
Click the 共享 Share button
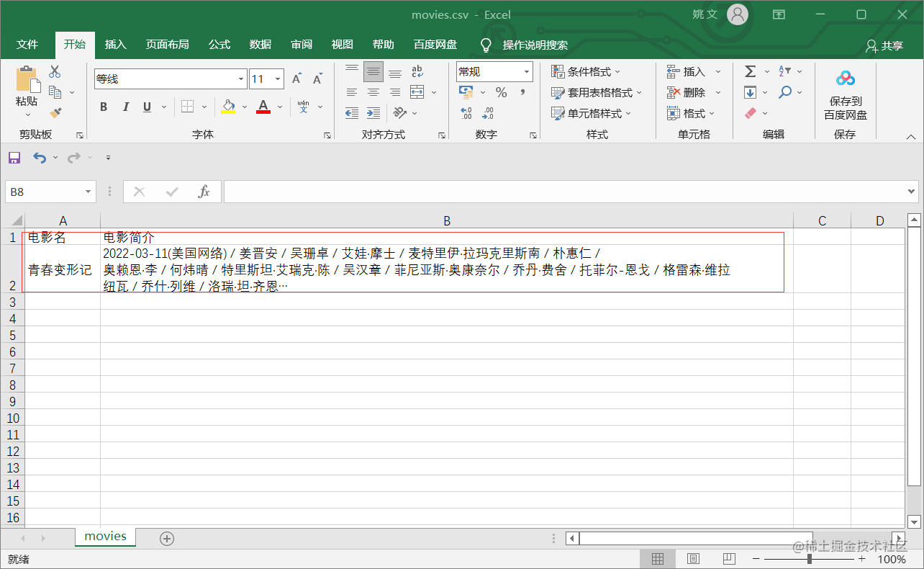coord(884,45)
